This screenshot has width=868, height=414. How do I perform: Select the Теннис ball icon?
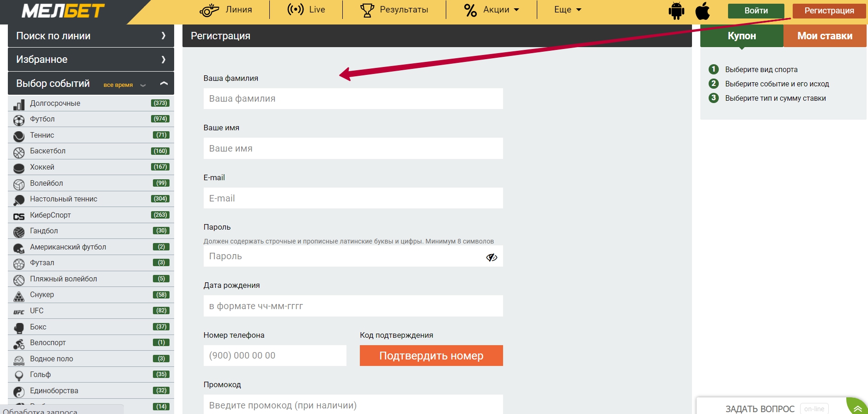coord(19,136)
